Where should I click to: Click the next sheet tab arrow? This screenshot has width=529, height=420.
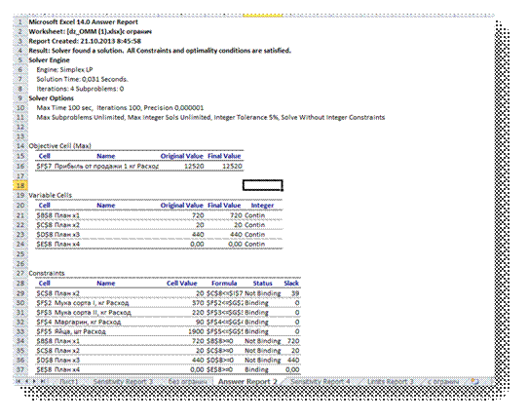[x=34, y=381]
